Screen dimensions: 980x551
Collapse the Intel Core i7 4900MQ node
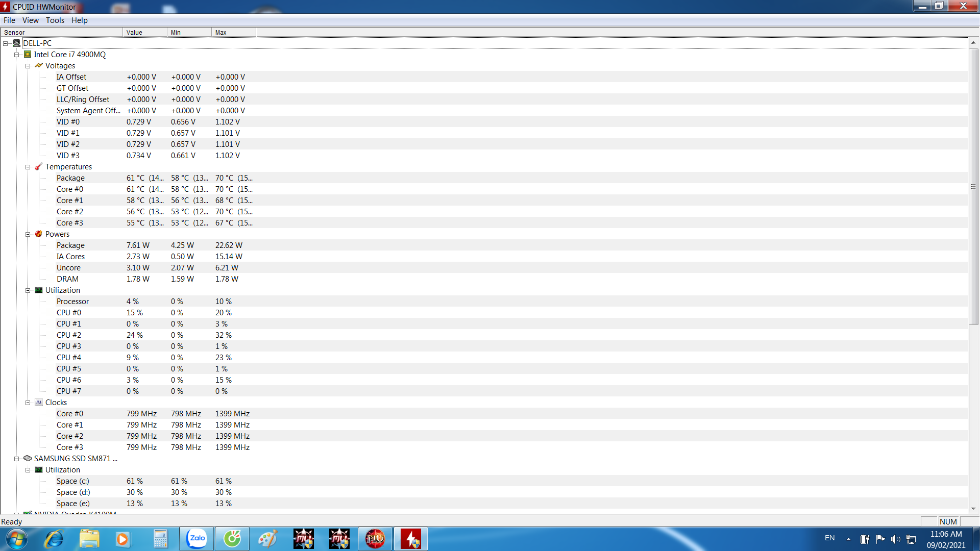pyautogui.click(x=17, y=55)
